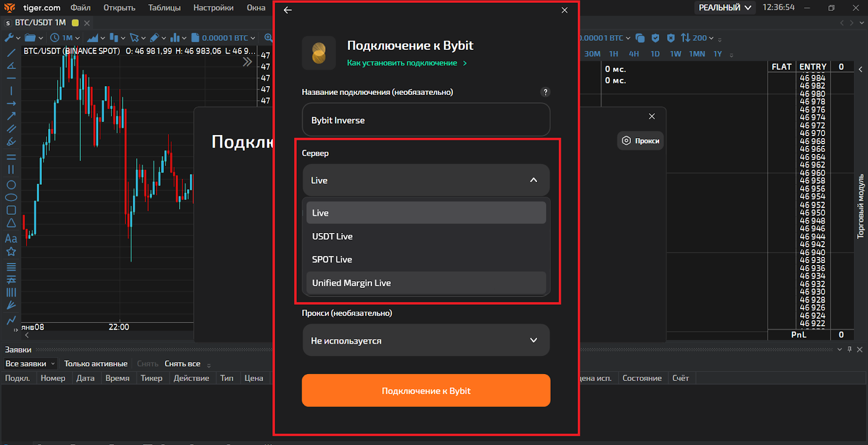This screenshot has width=868, height=445.
Task: Choose the SPOT Live server option
Action: click(x=426, y=260)
